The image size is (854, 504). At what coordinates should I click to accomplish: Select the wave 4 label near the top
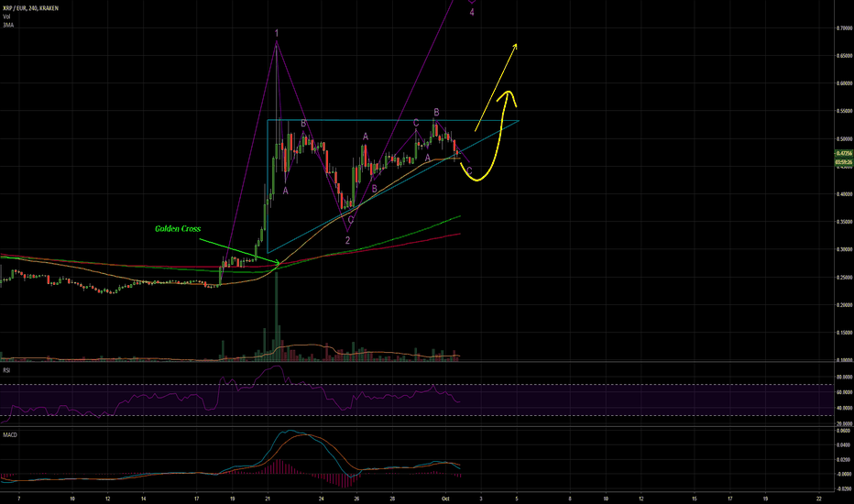472,12
